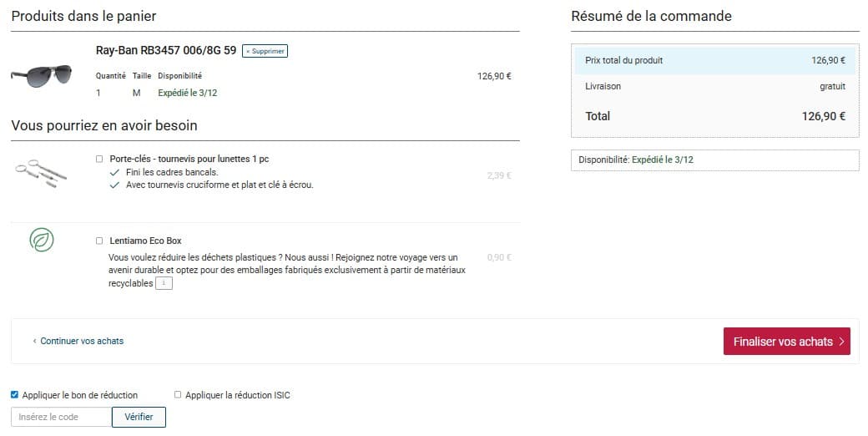868x436 pixels.
Task: Click the Vérifier button
Action: (139, 417)
